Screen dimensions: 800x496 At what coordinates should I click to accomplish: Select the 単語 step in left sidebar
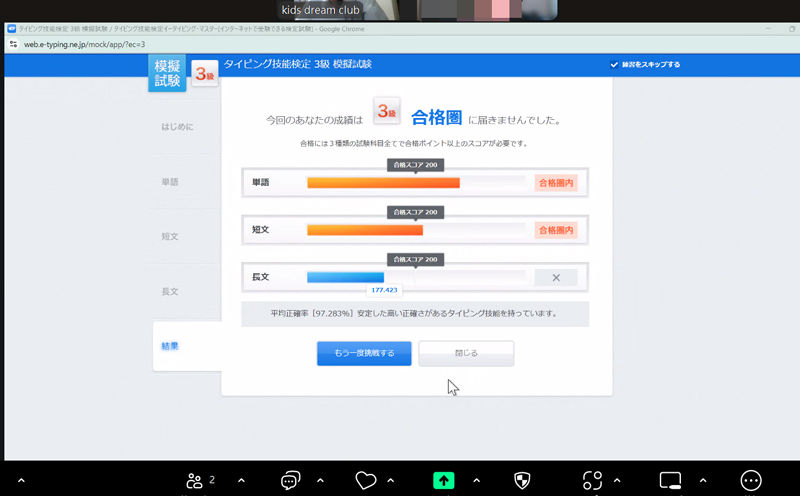170,182
